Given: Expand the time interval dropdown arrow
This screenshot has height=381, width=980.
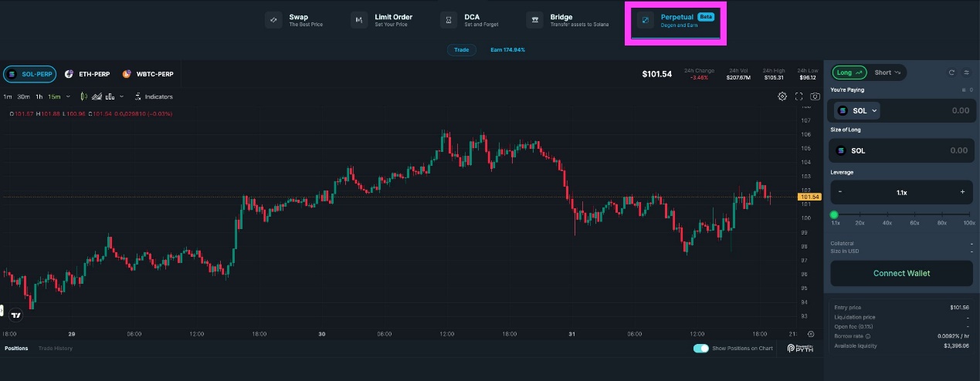Looking at the screenshot, I should 68,96.
